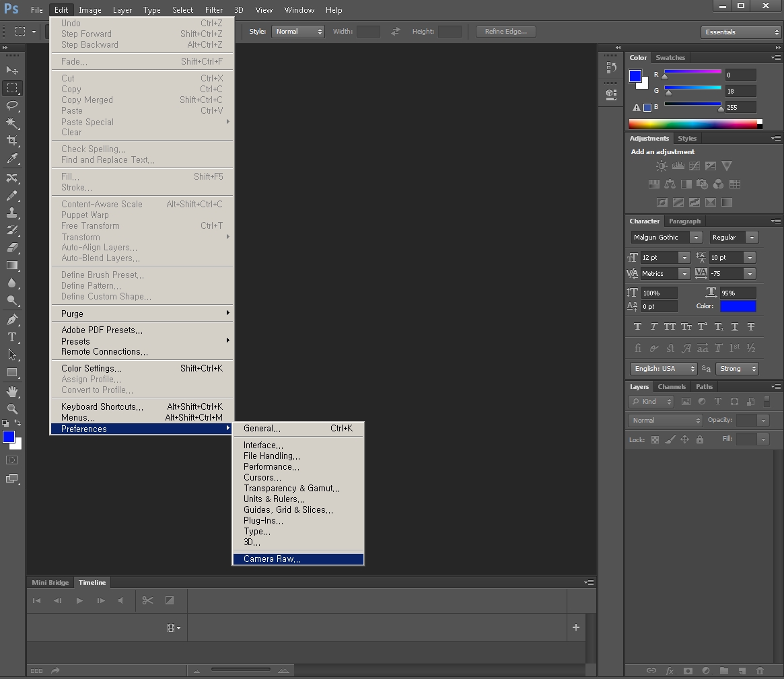Select the Move tool
The height and width of the screenshot is (679, 784).
12,70
